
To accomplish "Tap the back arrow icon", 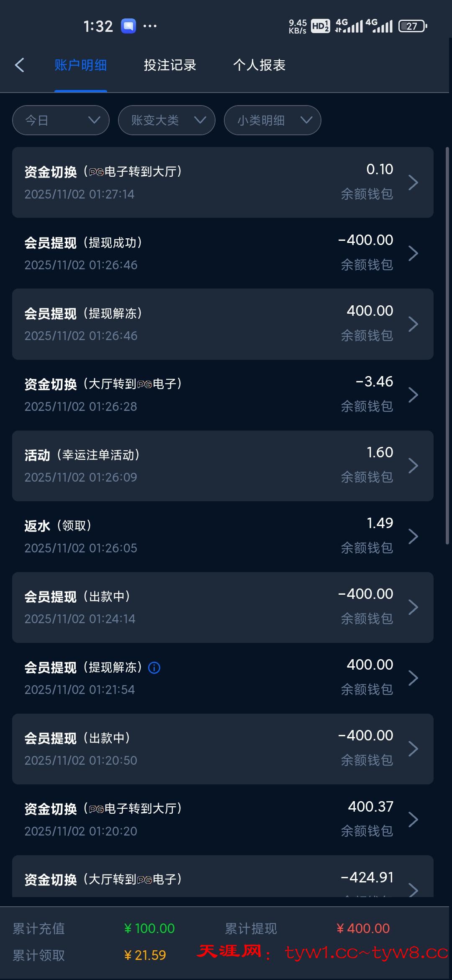I will (20, 65).
